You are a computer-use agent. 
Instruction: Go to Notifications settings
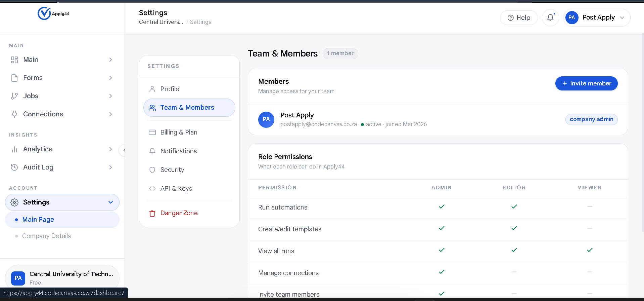coord(189,151)
